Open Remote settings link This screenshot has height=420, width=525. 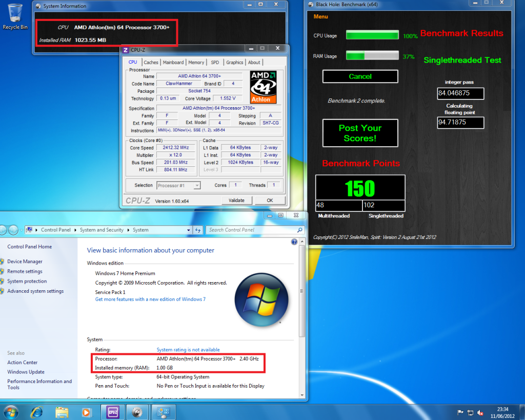click(x=25, y=271)
